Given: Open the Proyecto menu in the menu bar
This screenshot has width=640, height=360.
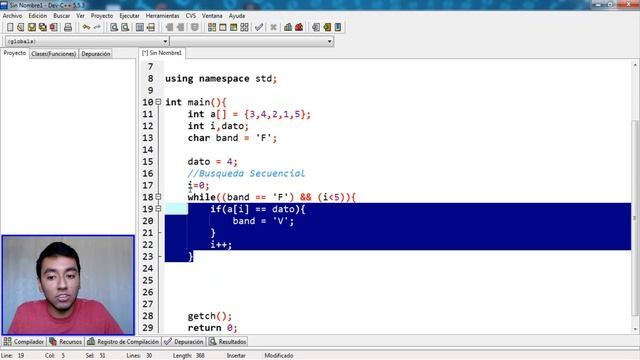Looking at the screenshot, I should pos(102,16).
